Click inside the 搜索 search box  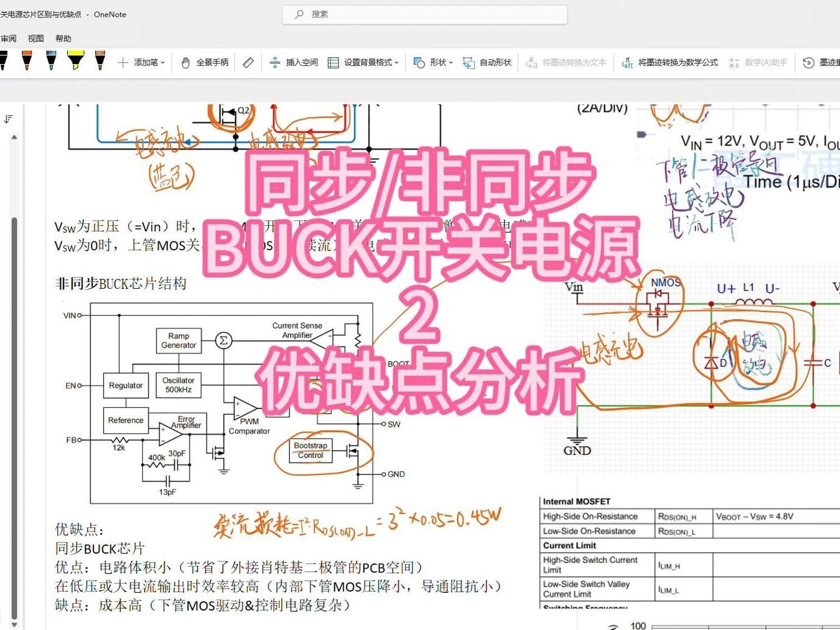425,14
